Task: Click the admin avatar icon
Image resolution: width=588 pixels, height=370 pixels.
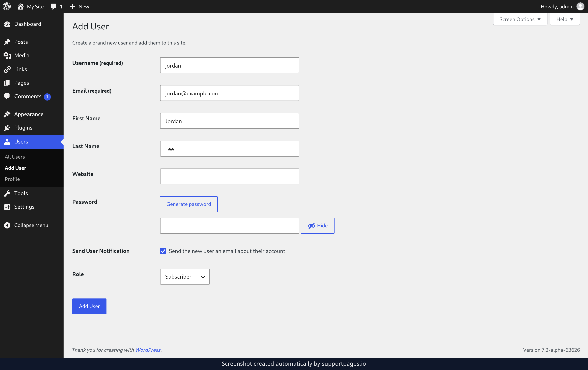Action: tap(580, 6)
